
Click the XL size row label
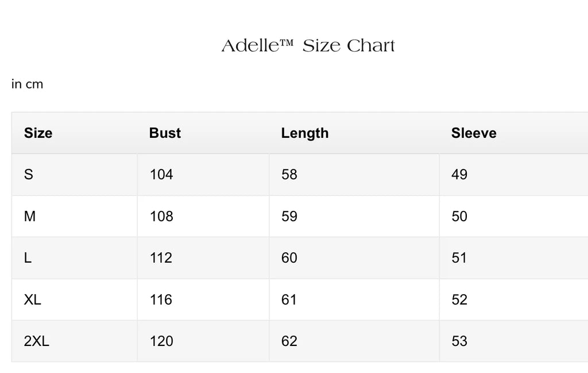33,300
